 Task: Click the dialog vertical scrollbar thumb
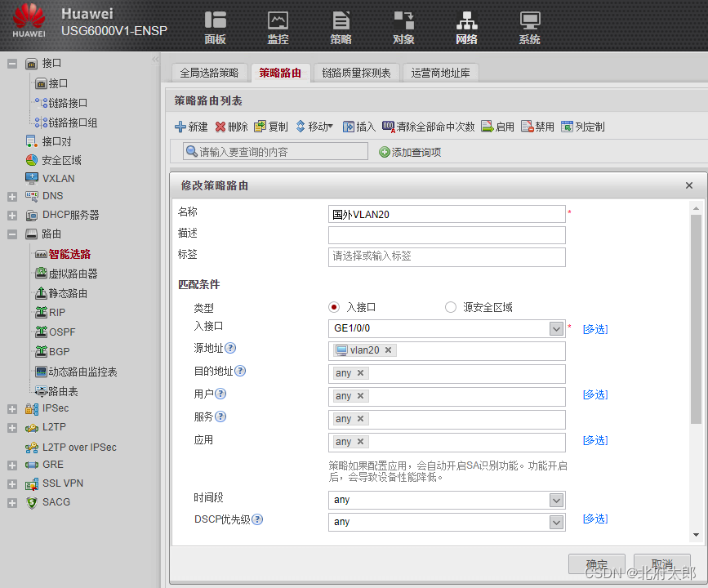click(x=696, y=319)
